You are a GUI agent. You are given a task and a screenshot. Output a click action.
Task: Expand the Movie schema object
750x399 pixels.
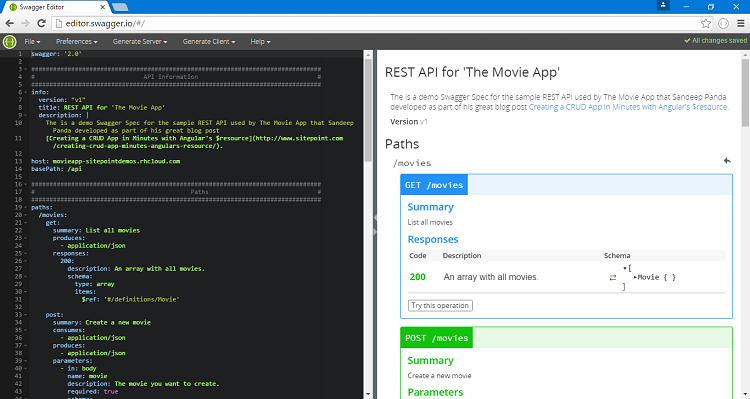coord(654,277)
